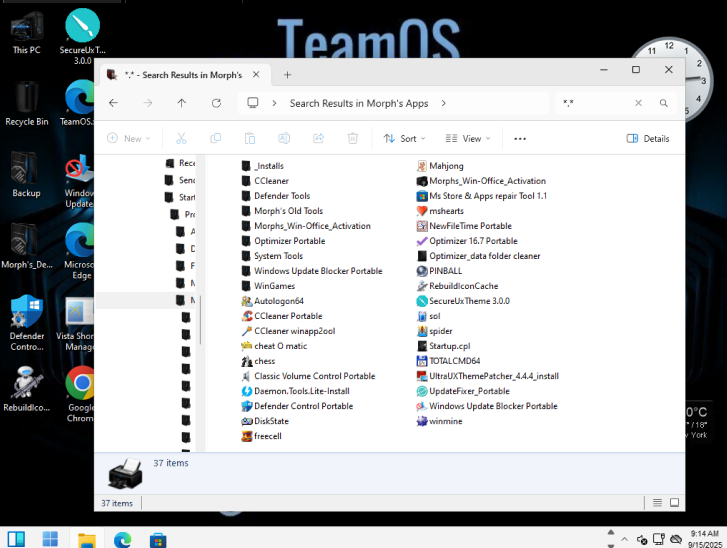Open the System Tools folder
This screenshot has width=727, height=548.
(272, 256)
